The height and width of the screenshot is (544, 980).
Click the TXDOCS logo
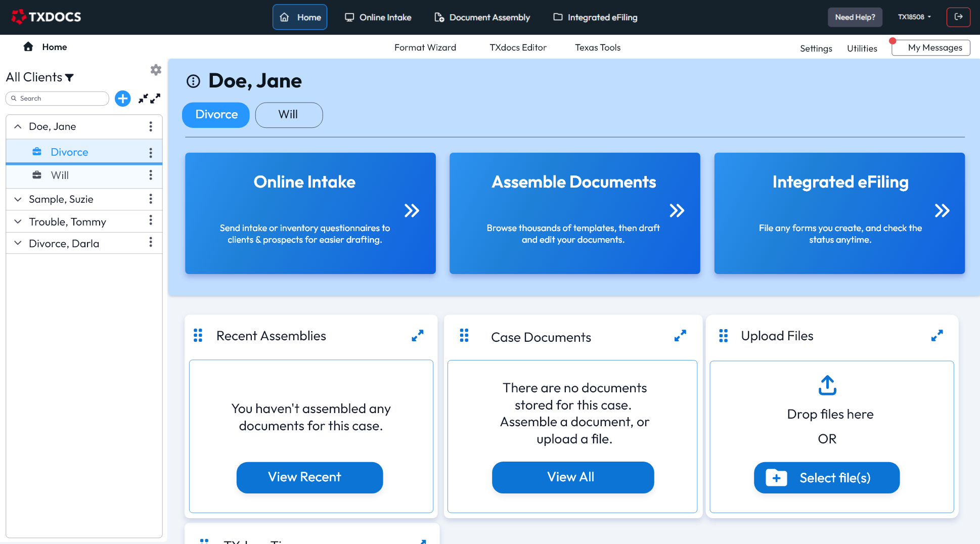(x=46, y=17)
